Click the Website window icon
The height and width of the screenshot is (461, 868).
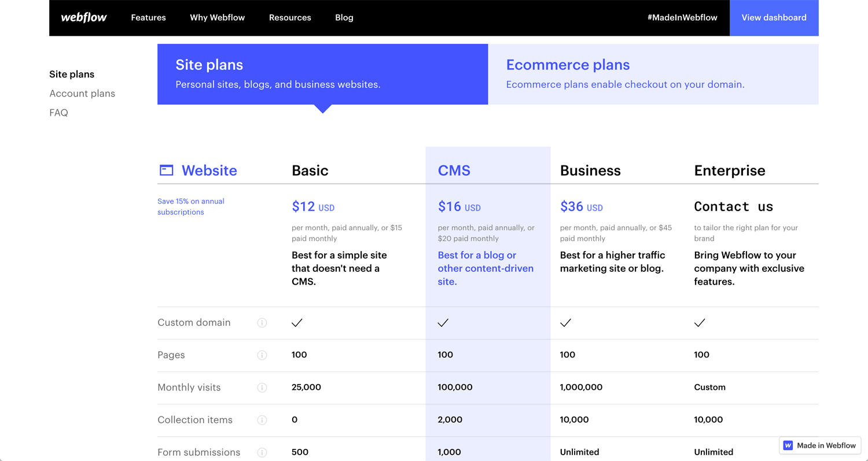[x=166, y=170]
